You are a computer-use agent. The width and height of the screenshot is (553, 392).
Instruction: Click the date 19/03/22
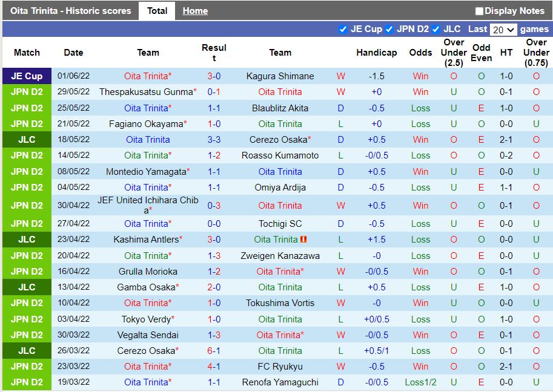coord(73,382)
